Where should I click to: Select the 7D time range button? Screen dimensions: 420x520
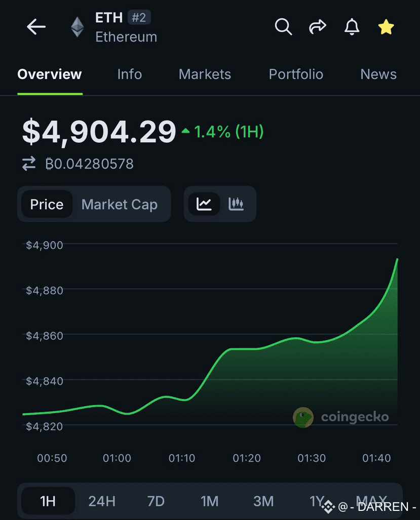pyautogui.click(x=156, y=501)
